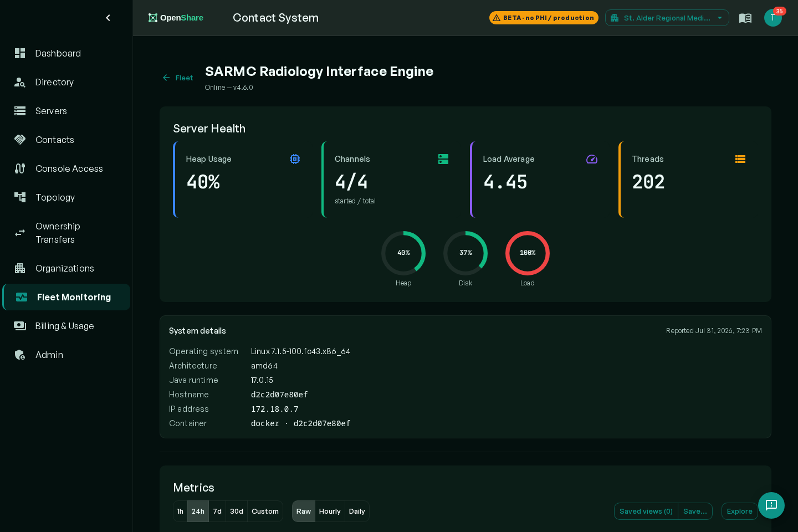The image size is (798, 532).
Task: Click the Heap Usage chip icon
Action: click(295, 159)
